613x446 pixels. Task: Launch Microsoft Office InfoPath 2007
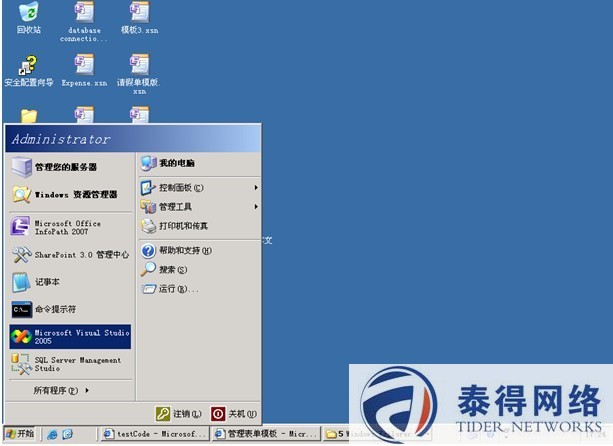70,227
